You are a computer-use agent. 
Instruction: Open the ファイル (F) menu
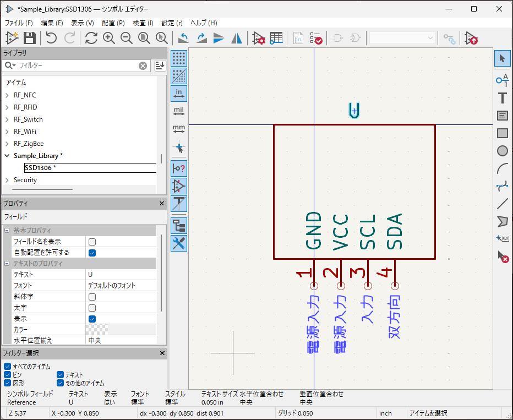click(x=19, y=23)
